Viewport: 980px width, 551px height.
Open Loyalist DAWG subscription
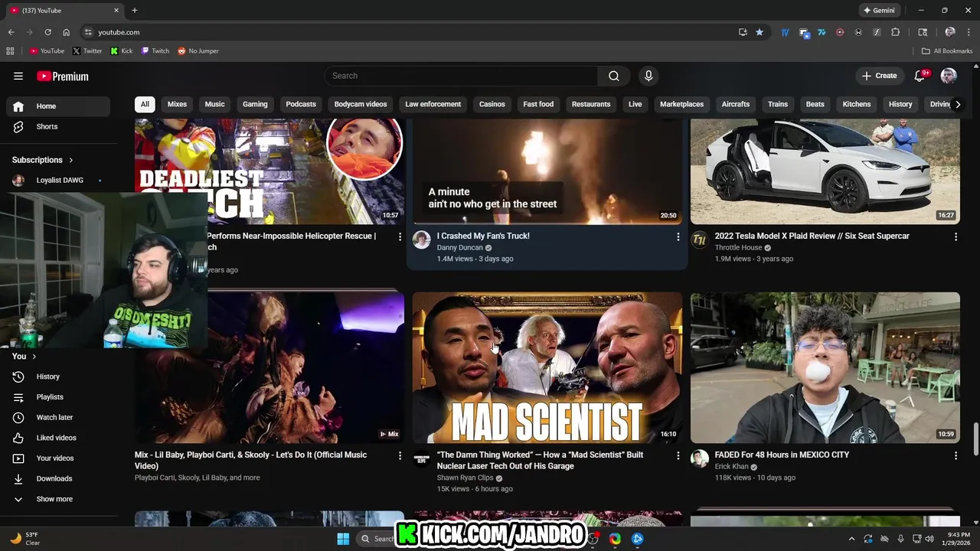click(57, 181)
